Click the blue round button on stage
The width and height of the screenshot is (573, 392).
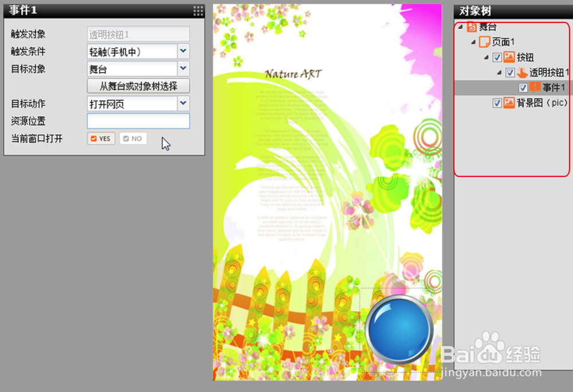pos(399,330)
